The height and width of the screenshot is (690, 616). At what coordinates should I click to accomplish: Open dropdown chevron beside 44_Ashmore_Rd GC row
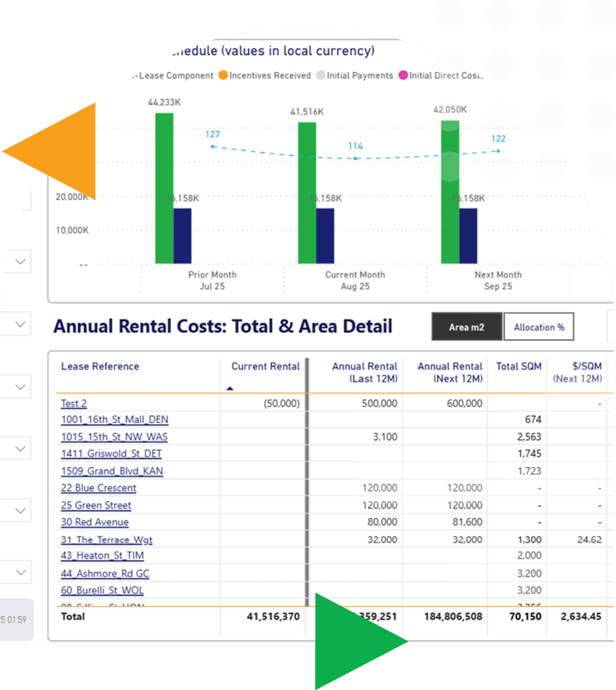pyautogui.click(x=21, y=572)
